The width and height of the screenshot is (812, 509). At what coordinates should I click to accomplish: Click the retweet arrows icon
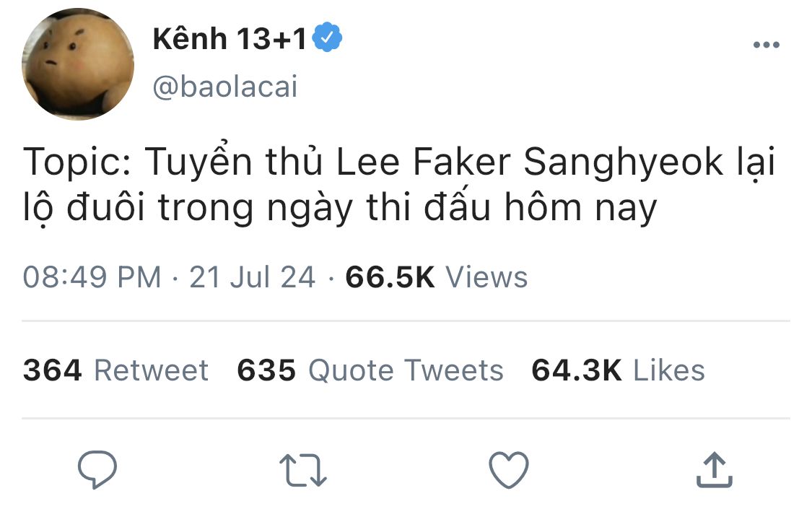(303, 470)
